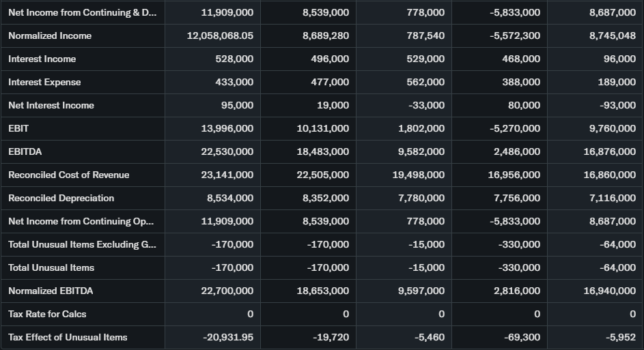Click the Normalized Income row label

pyautogui.click(x=50, y=35)
